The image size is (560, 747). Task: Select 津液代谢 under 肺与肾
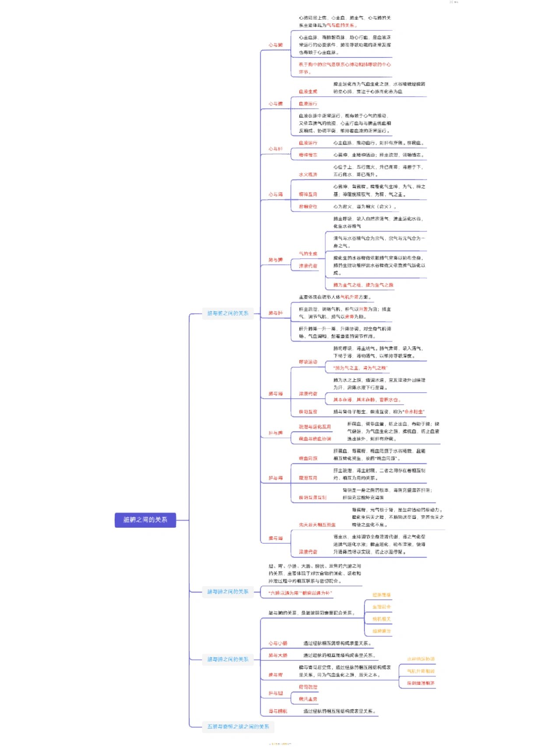pos(308,394)
